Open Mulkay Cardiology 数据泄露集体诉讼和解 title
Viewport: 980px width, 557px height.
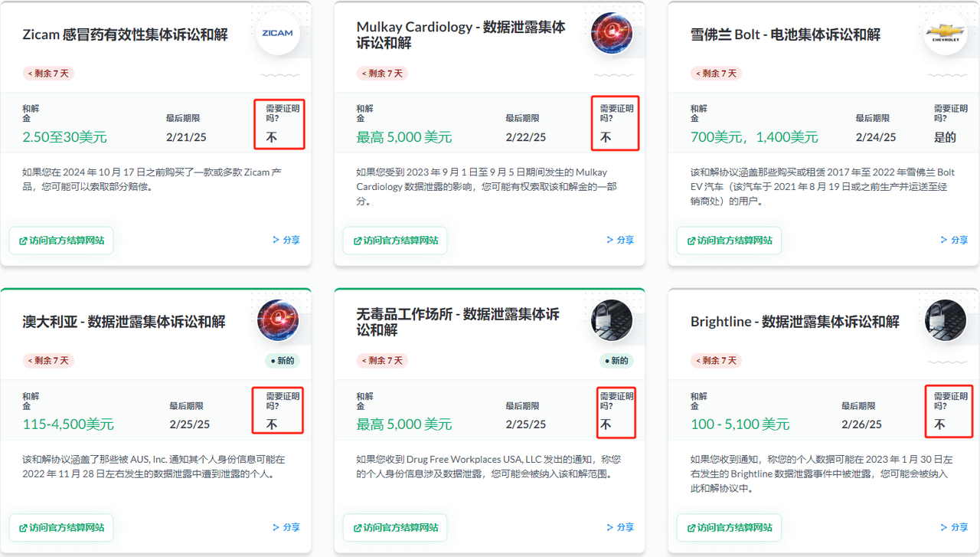(x=461, y=34)
